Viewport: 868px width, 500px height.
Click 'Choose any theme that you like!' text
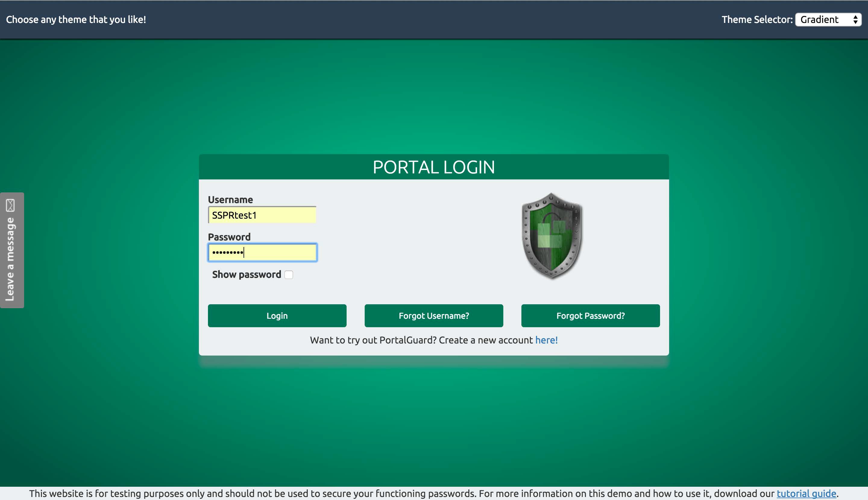pyautogui.click(x=76, y=20)
